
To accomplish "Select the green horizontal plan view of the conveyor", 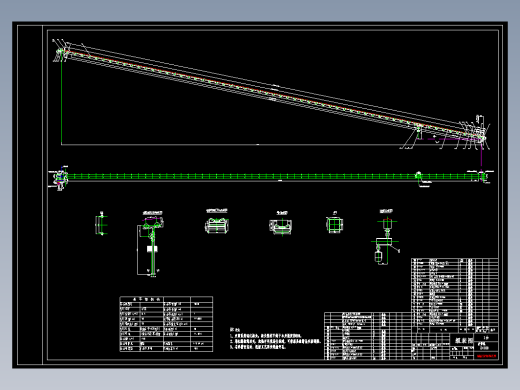I will tap(272, 176).
